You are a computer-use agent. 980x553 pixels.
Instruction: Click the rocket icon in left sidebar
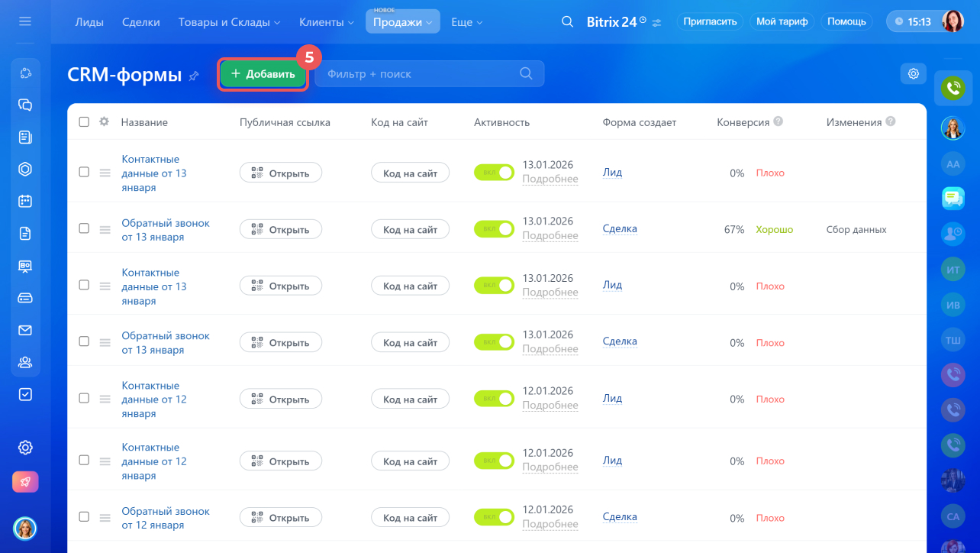coord(25,482)
